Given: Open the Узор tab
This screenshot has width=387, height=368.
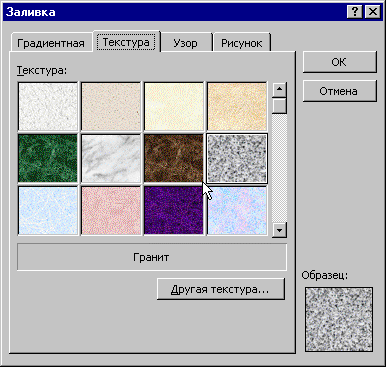Looking at the screenshot, I should tap(186, 43).
